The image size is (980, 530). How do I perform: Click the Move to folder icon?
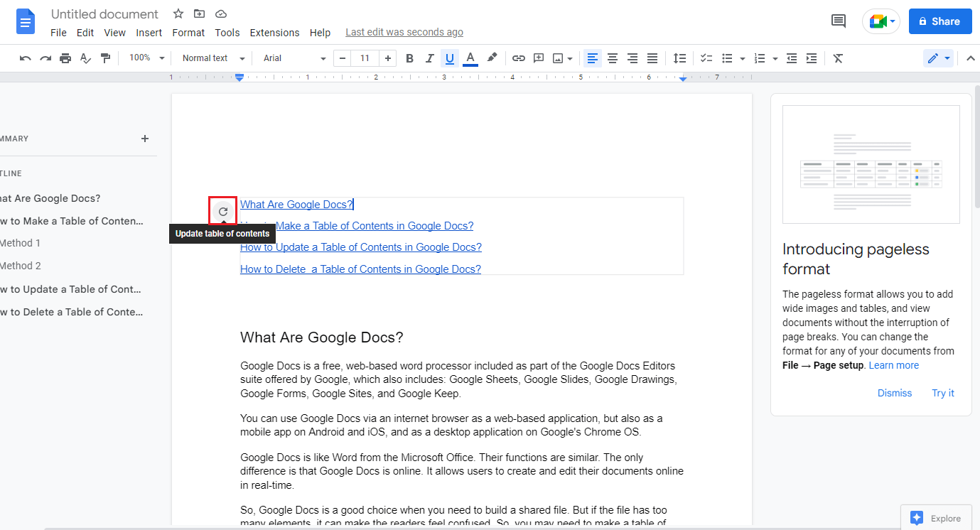[199, 14]
